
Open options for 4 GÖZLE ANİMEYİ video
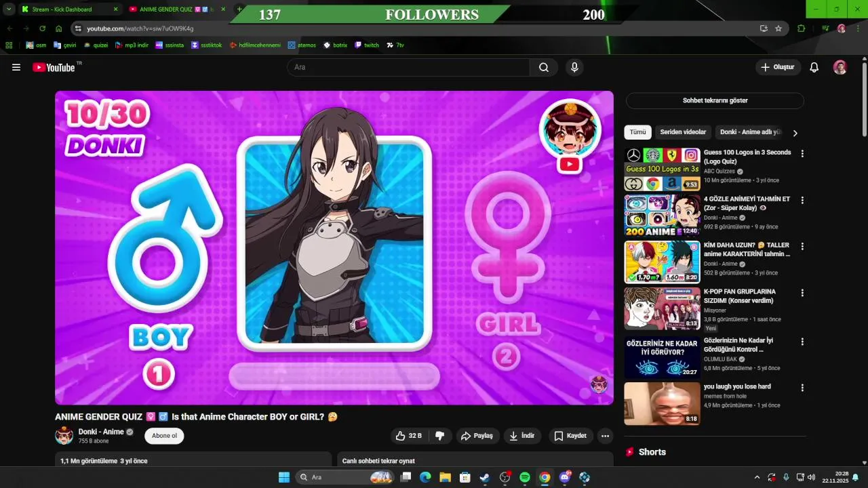(x=802, y=201)
